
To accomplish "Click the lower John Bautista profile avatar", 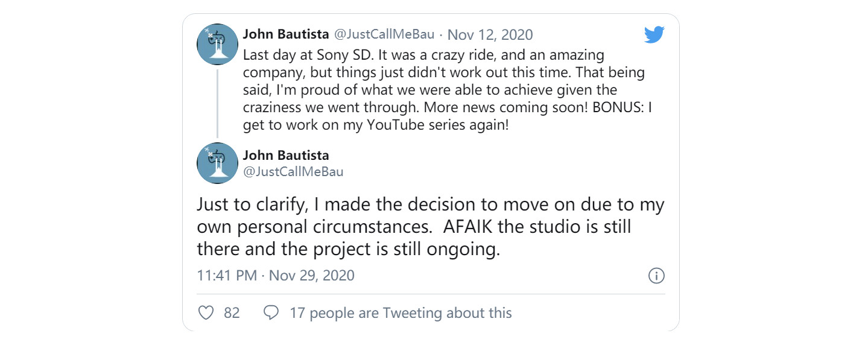I will click(218, 163).
